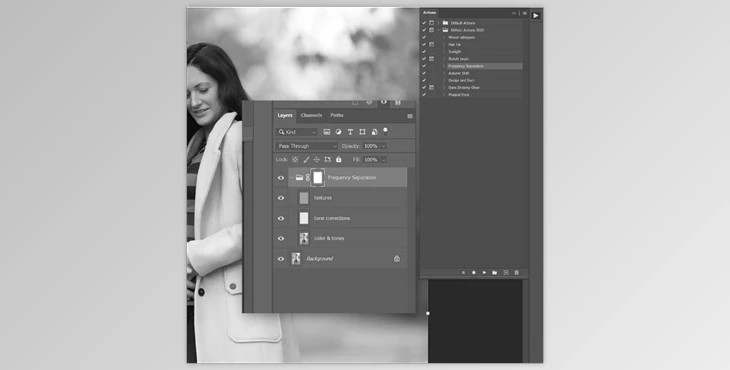Lock transparent pixels in Layers panel
Image resolution: width=730 pixels, height=370 pixels.
(x=295, y=160)
